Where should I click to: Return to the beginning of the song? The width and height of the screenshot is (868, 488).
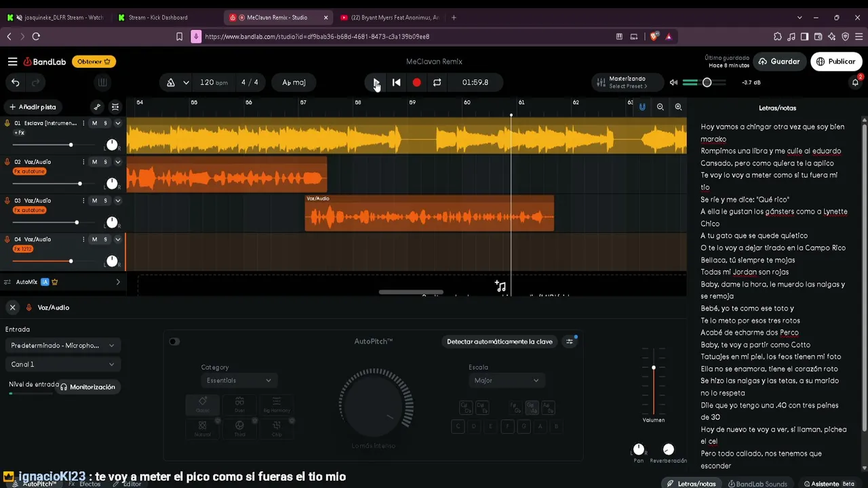click(396, 83)
